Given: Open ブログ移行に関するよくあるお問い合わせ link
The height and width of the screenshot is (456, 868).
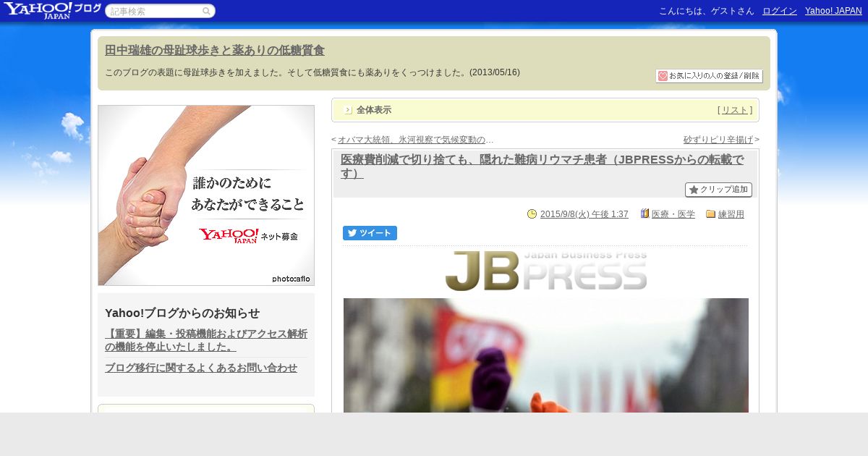Looking at the screenshot, I should [x=201, y=368].
